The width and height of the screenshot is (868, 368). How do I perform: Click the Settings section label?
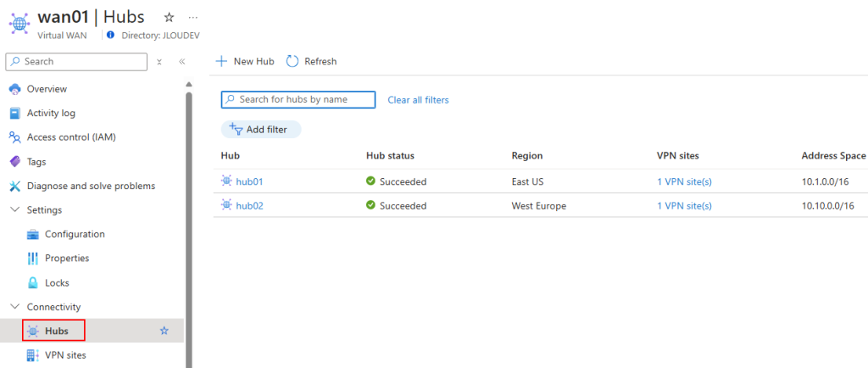(44, 210)
